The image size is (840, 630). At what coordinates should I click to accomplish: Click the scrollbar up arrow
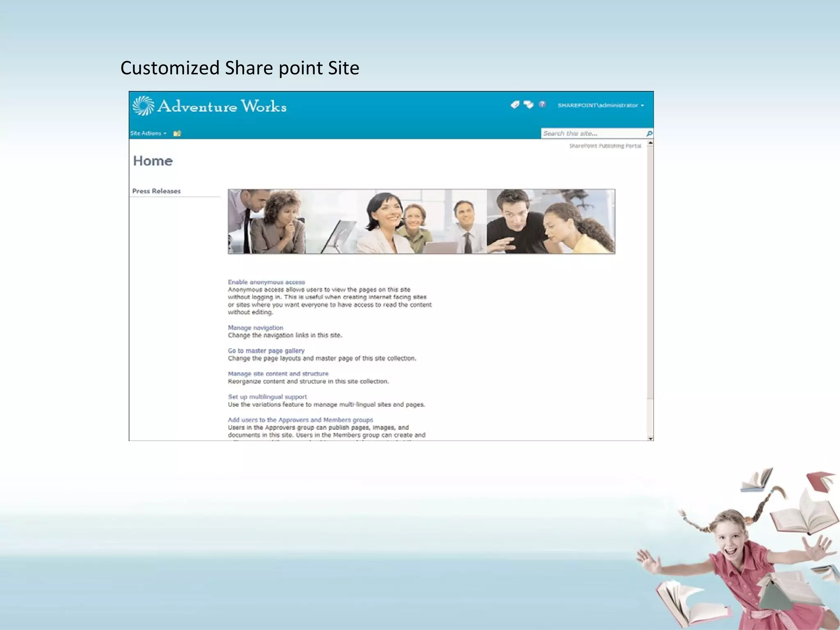(x=650, y=143)
